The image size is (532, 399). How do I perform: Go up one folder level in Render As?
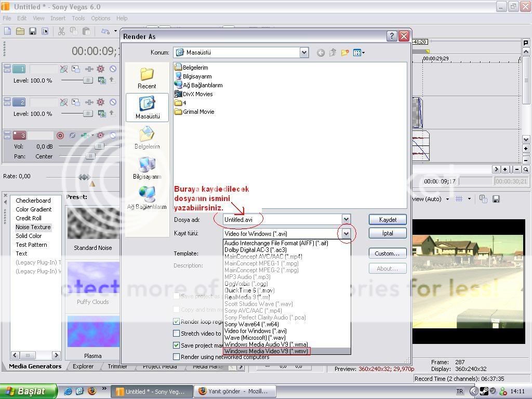pos(332,52)
